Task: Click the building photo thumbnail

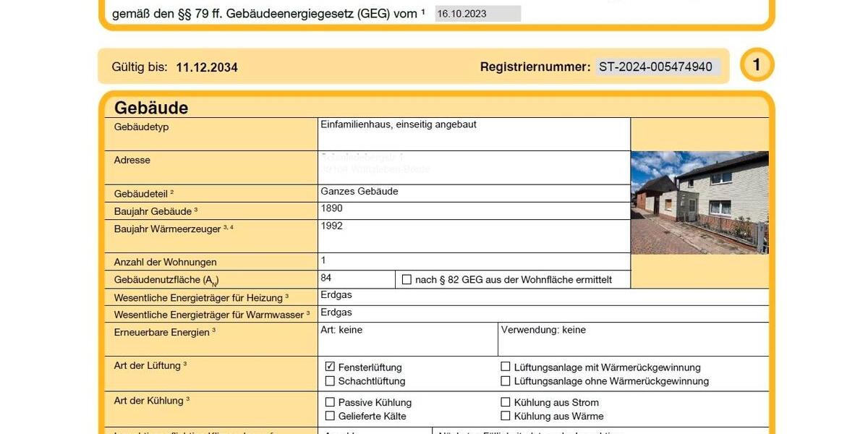Action: coord(699,203)
